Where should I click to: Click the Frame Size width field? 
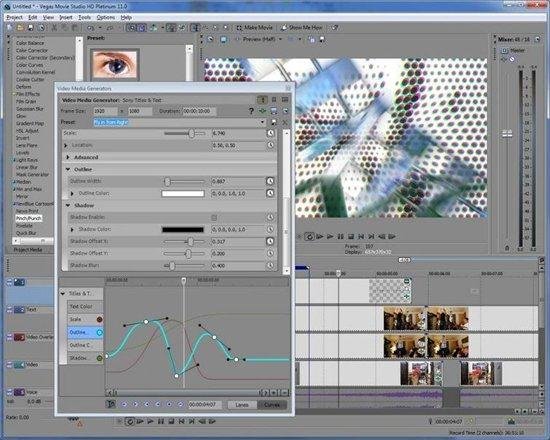point(105,111)
